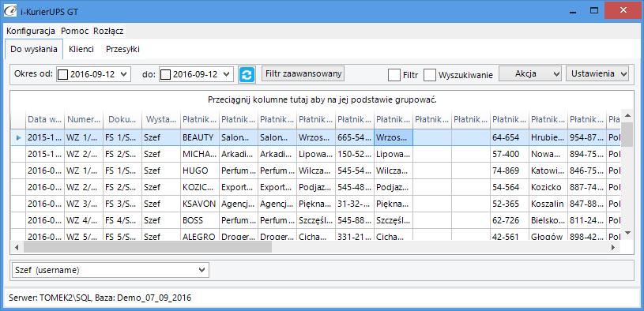Click the 665-54... phone cell
644x311 pixels.
pyautogui.click(x=355, y=137)
